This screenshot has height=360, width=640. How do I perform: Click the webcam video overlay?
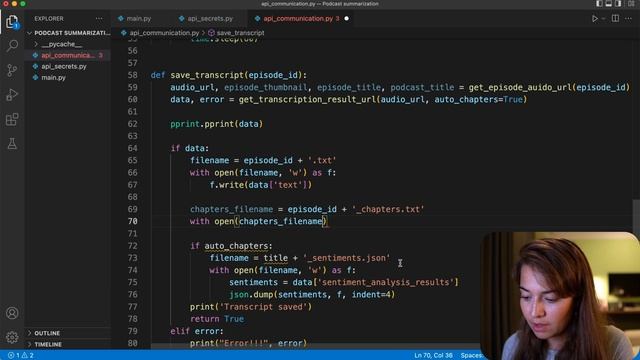pos(560,296)
